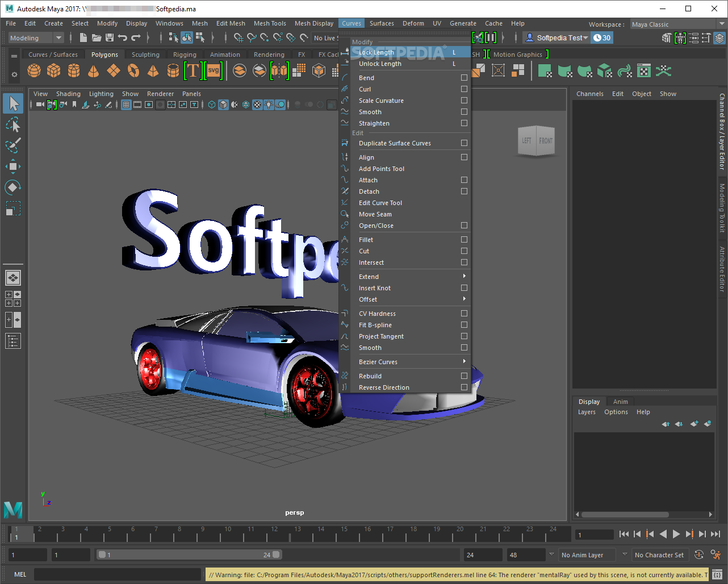Create a polygon cube from shelf
The image size is (728, 584).
54,70
